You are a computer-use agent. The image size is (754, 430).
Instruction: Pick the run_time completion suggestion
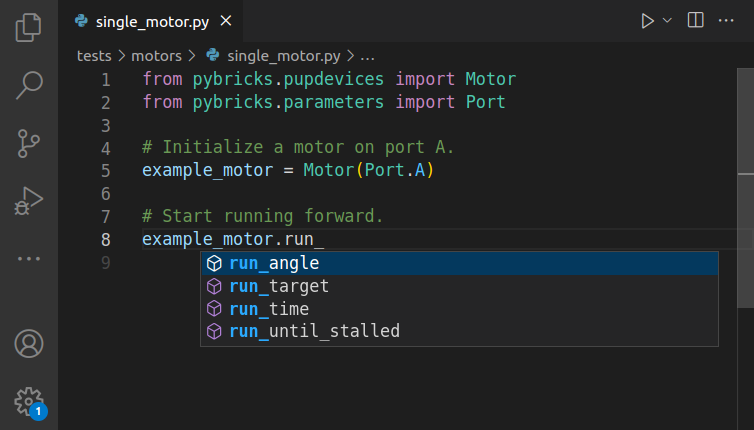(x=269, y=309)
